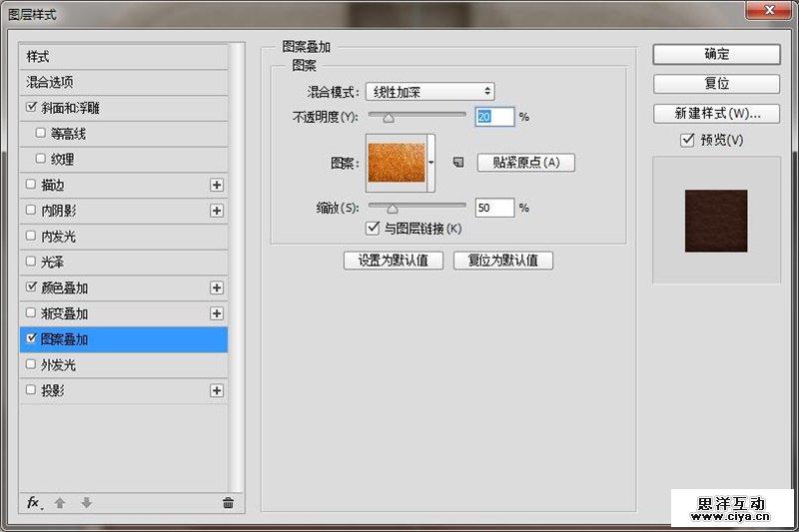This screenshot has width=799, height=532.
Task: Toggle the 与图层链接 checkbox
Action: [374, 229]
